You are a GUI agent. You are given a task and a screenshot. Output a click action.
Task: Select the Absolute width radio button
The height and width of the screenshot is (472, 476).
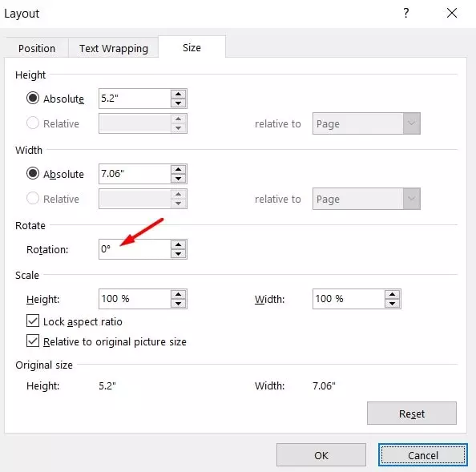(33, 173)
